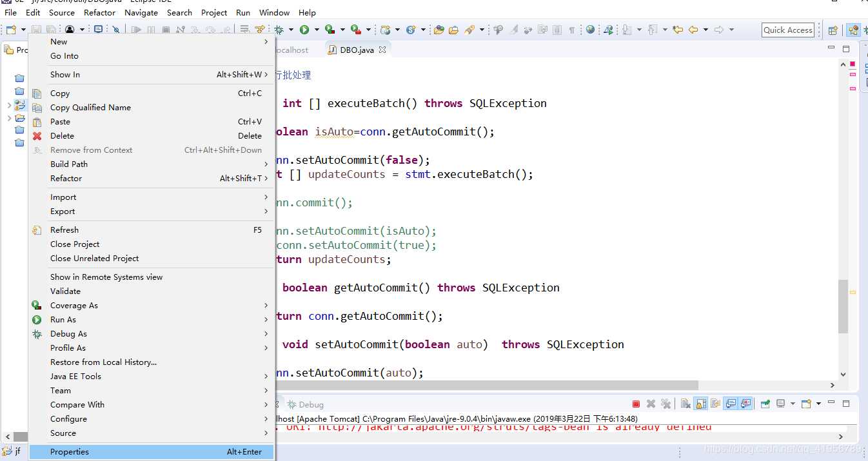Click the Debug bug icon in toolbar
Viewport: 868px width, 461px height.
pyautogui.click(x=279, y=30)
